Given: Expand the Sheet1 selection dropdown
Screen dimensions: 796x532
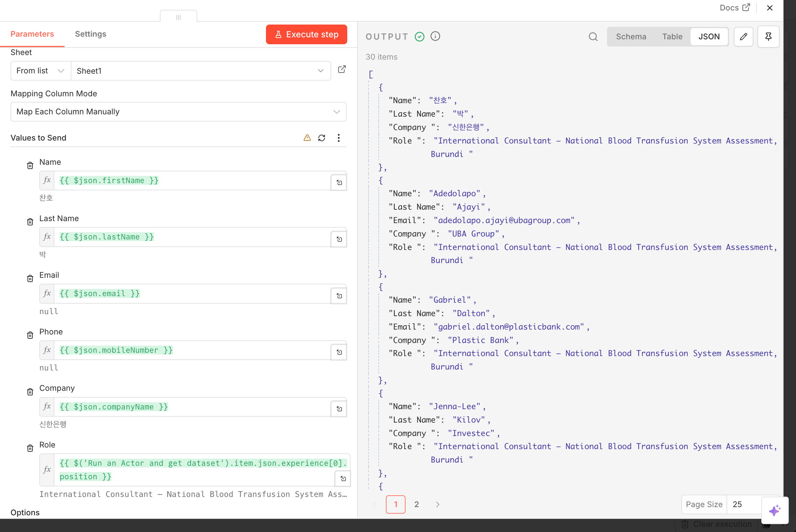Looking at the screenshot, I should click(x=200, y=71).
